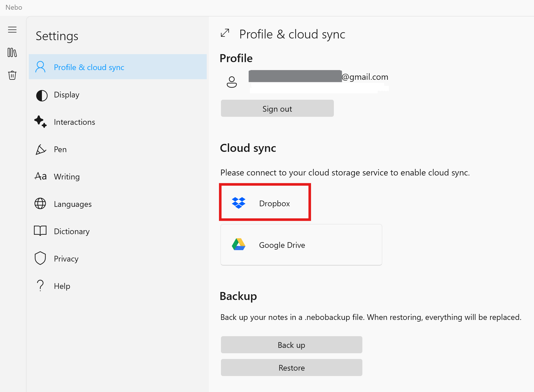Open Display settings

pos(118,95)
